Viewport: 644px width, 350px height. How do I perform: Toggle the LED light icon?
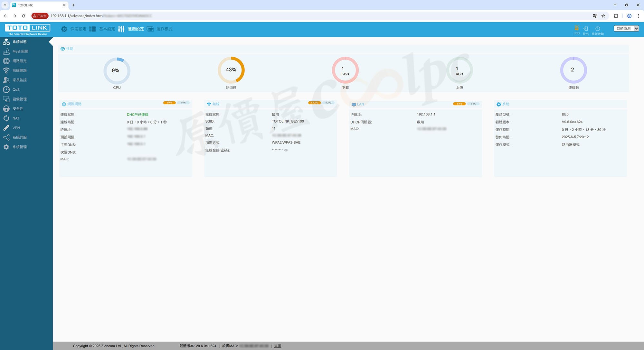click(576, 28)
